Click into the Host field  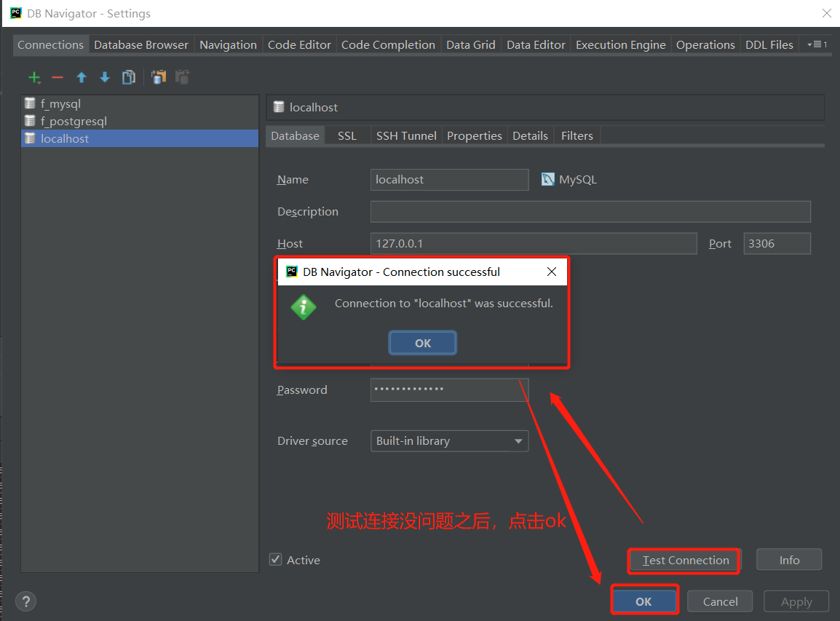coord(534,243)
